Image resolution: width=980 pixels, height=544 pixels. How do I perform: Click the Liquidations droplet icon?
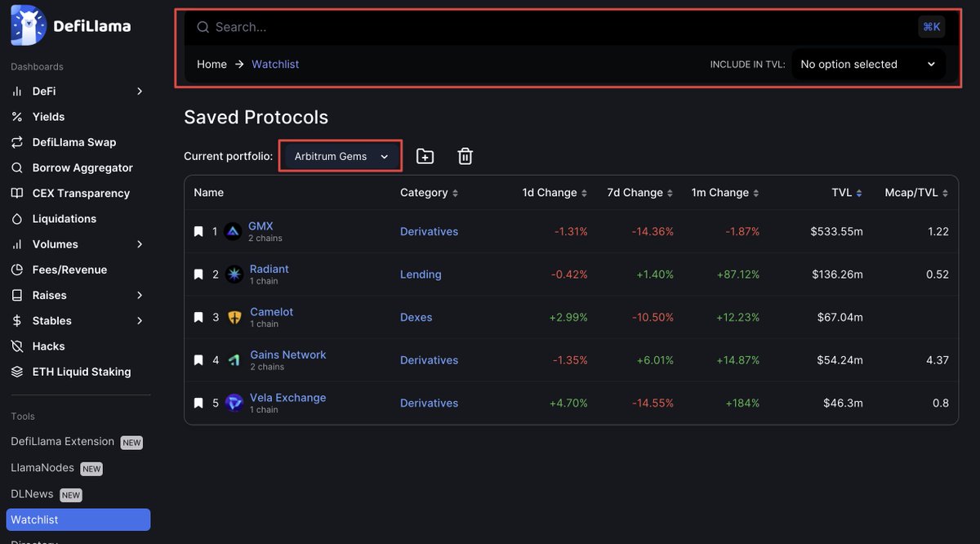(x=16, y=219)
